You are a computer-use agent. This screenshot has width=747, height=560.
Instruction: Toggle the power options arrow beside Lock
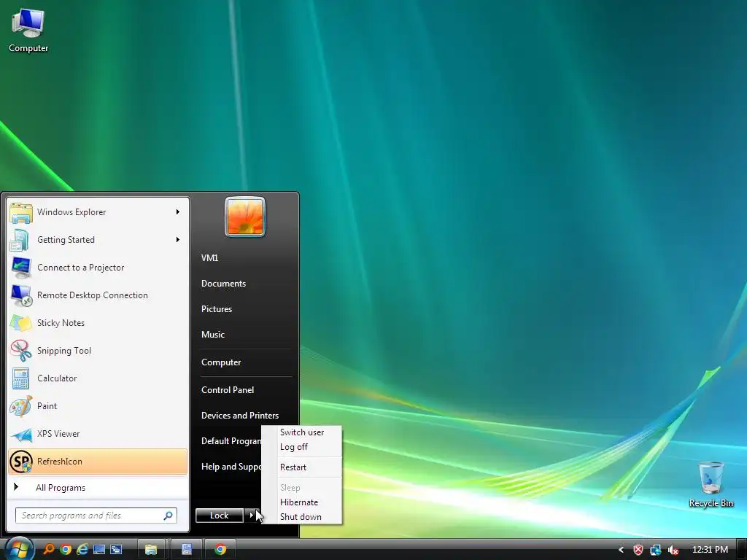click(x=252, y=516)
